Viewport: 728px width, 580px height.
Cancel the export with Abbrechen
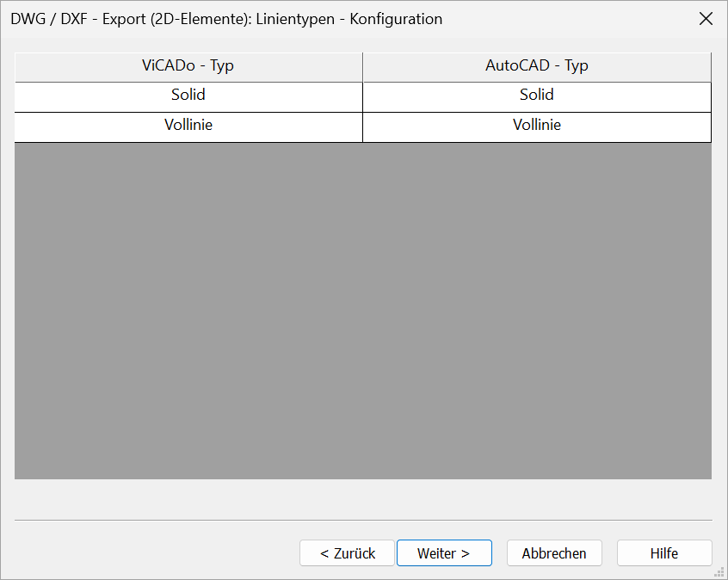pyautogui.click(x=554, y=552)
